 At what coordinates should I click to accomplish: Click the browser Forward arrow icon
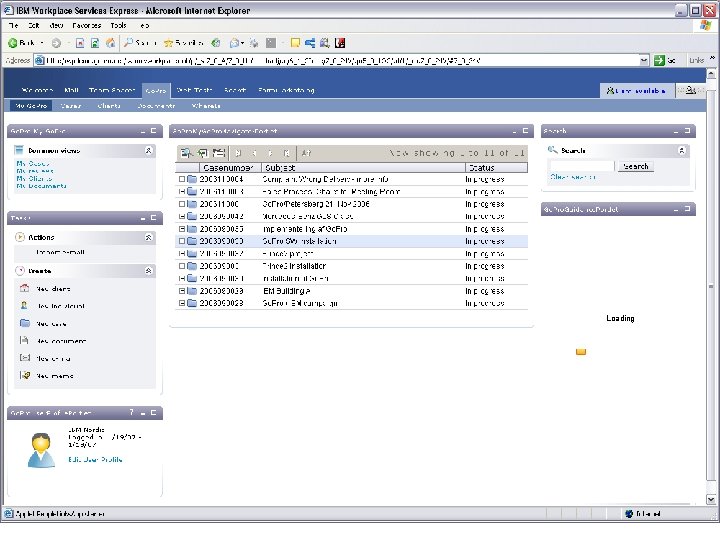click(x=56, y=43)
